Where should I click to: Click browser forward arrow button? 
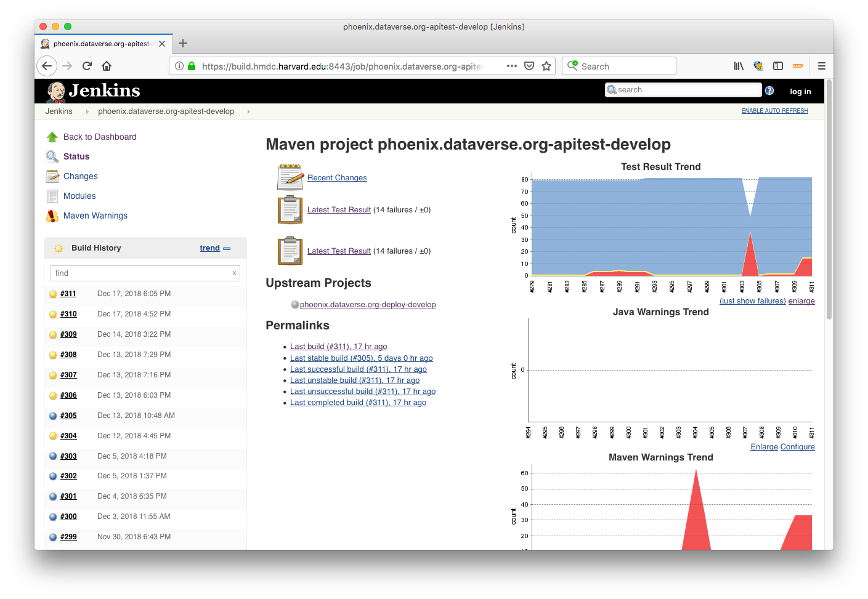coord(67,66)
